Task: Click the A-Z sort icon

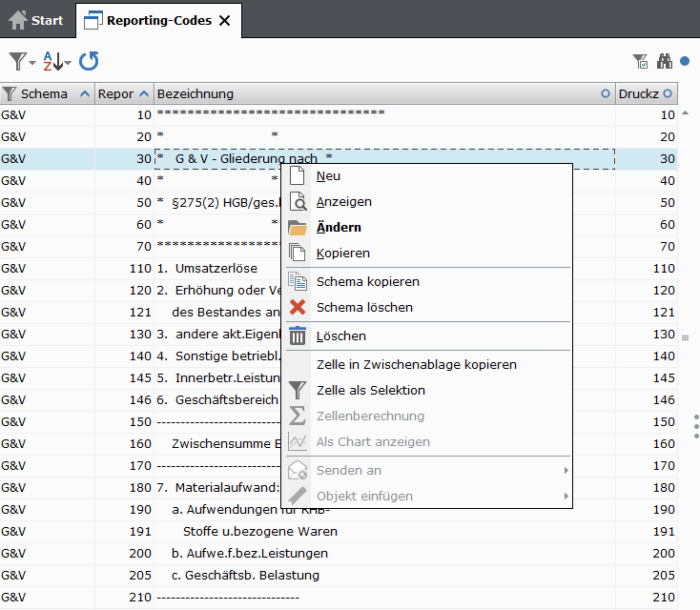Action: (x=52, y=61)
